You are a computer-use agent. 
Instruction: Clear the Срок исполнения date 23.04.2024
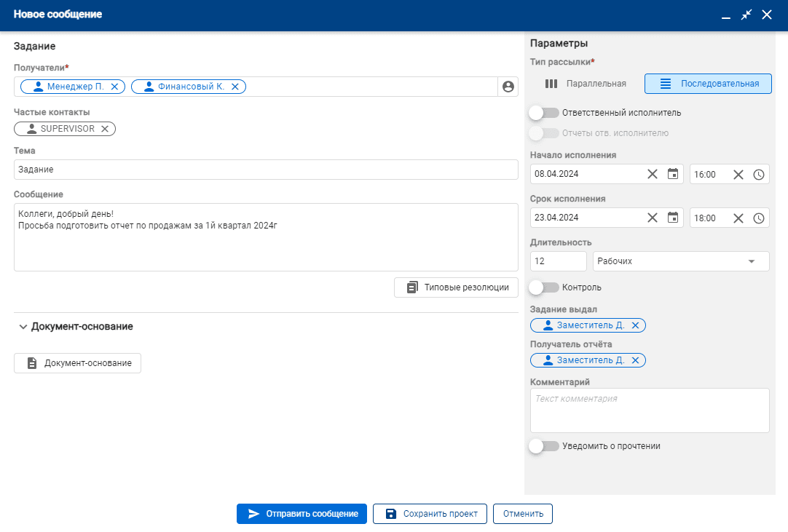point(652,218)
